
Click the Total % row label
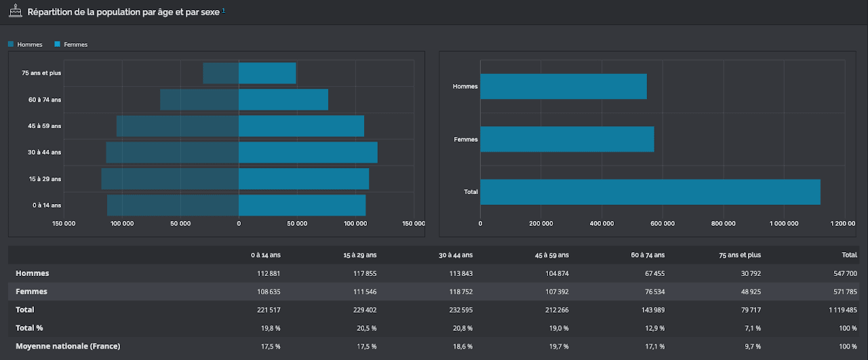tap(28, 328)
